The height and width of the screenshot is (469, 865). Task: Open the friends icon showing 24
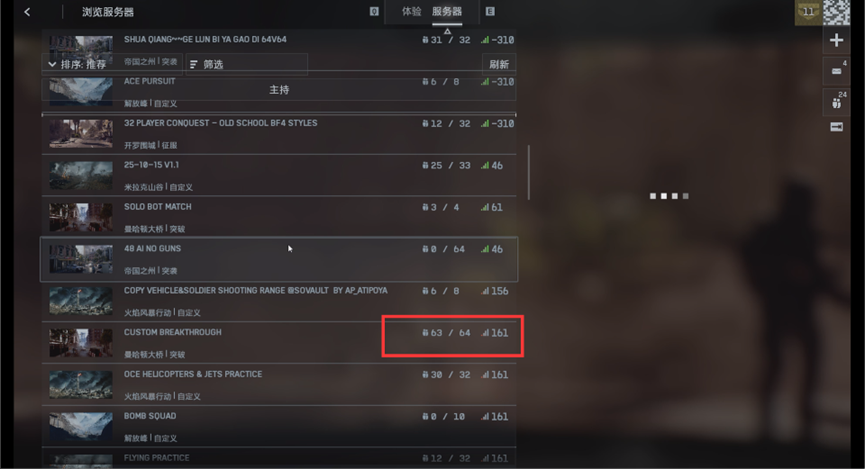point(836,102)
